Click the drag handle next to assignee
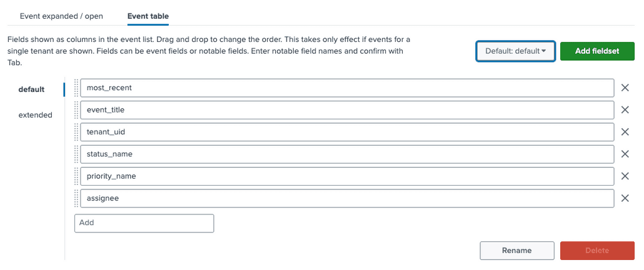644x270 pixels. 76,198
